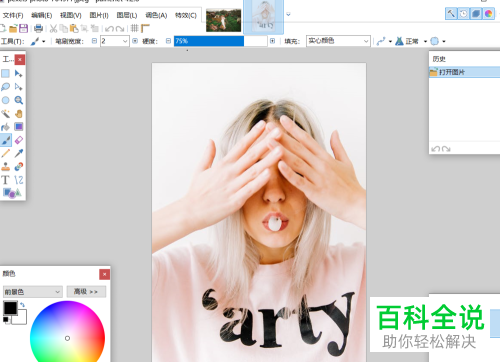The image size is (500, 362).
Task: Select the Clone Stamp tool
Action: point(5,166)
